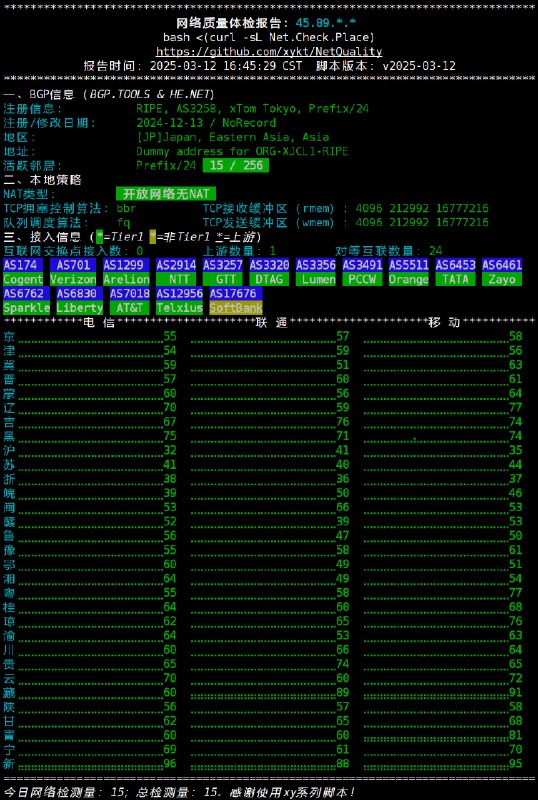Viewport: 538px width, 800px height.
Task: Click the DTAG provider tag
Action: (x=270, y=279)
